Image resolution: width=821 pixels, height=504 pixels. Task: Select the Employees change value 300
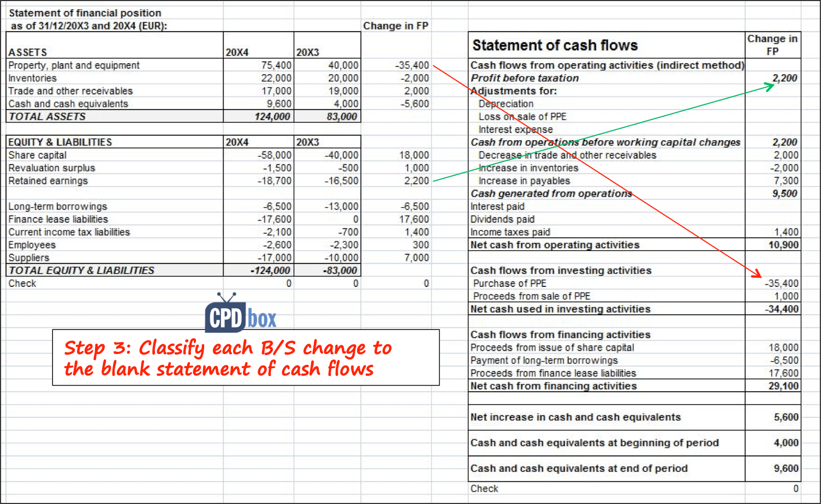pos(421,245)
